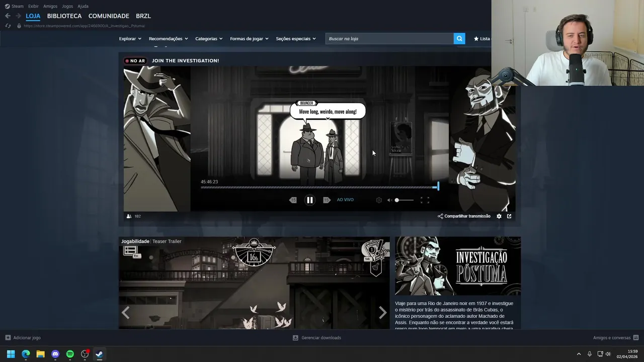Open File Explorer from taskbar

40,354
